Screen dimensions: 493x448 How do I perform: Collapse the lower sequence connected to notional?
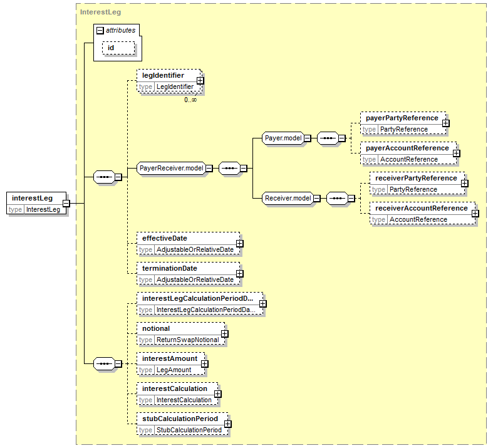tap(118, 364)
